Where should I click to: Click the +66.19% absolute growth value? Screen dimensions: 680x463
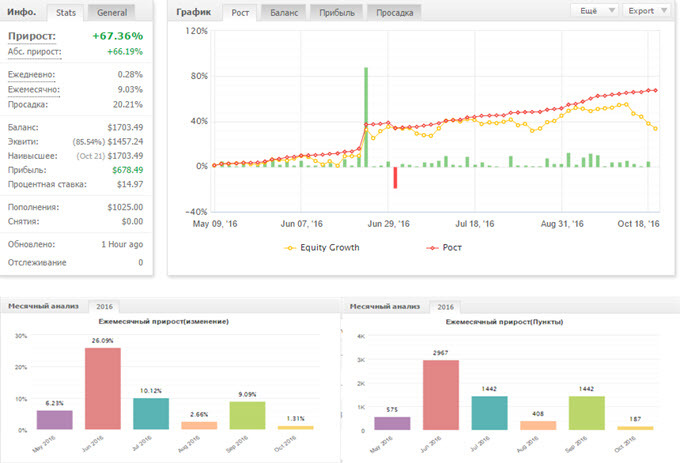click(125, 52)
